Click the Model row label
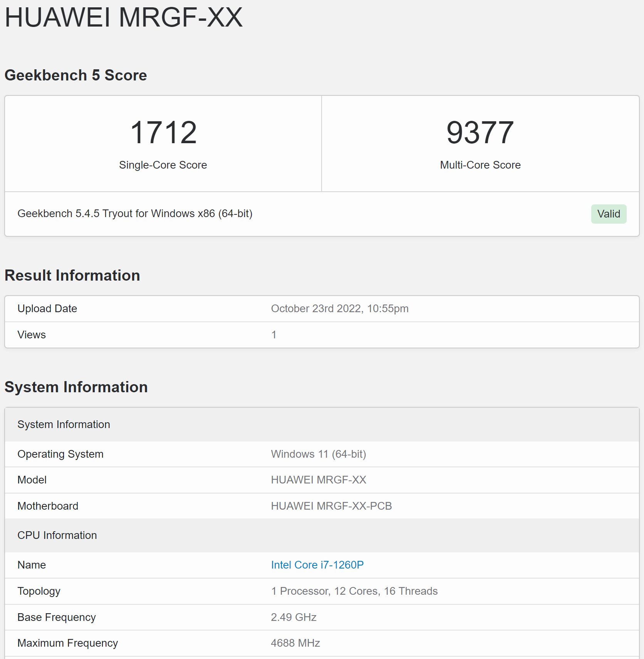 [32, 480]
